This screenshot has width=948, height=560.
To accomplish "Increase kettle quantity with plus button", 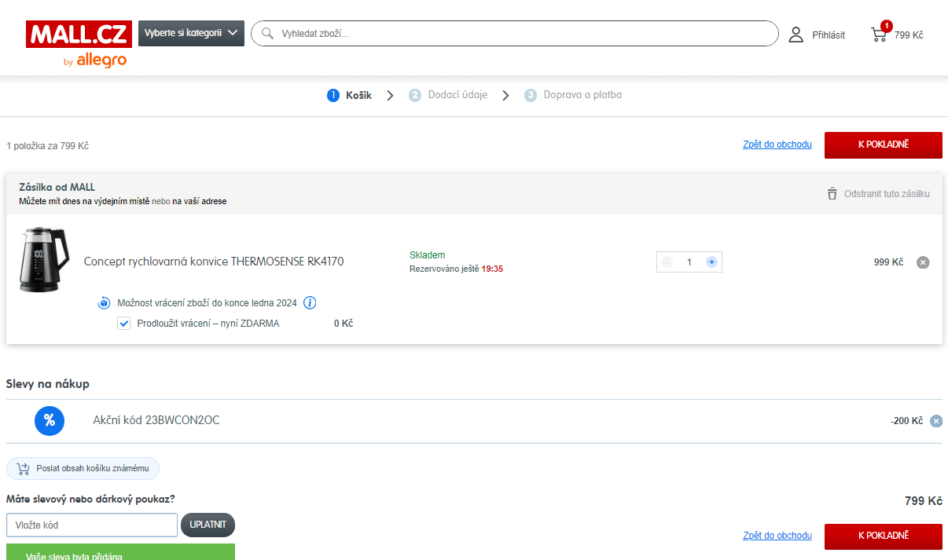I will coord(711,262).
